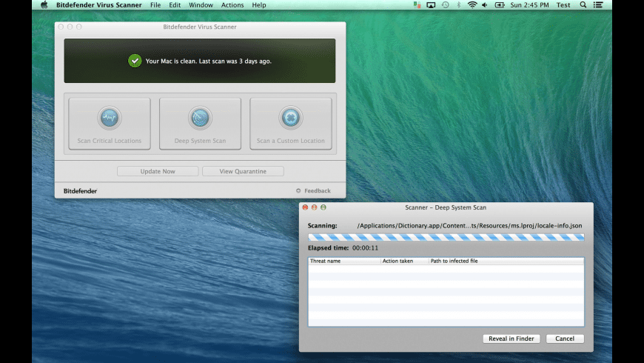
Task: Open the Edit menu
Action: point(175,5)
